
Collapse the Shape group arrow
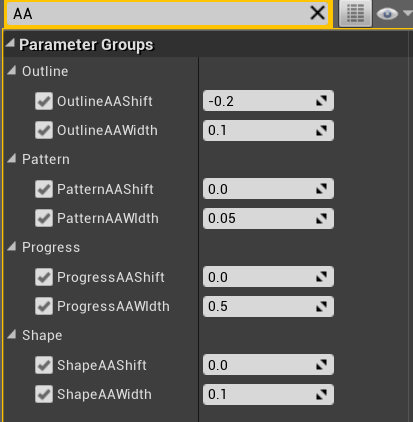coord(12,334)
